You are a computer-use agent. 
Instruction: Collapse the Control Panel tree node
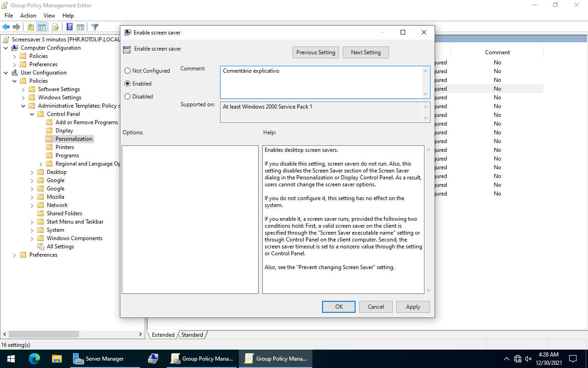click(x=32, y=114)
